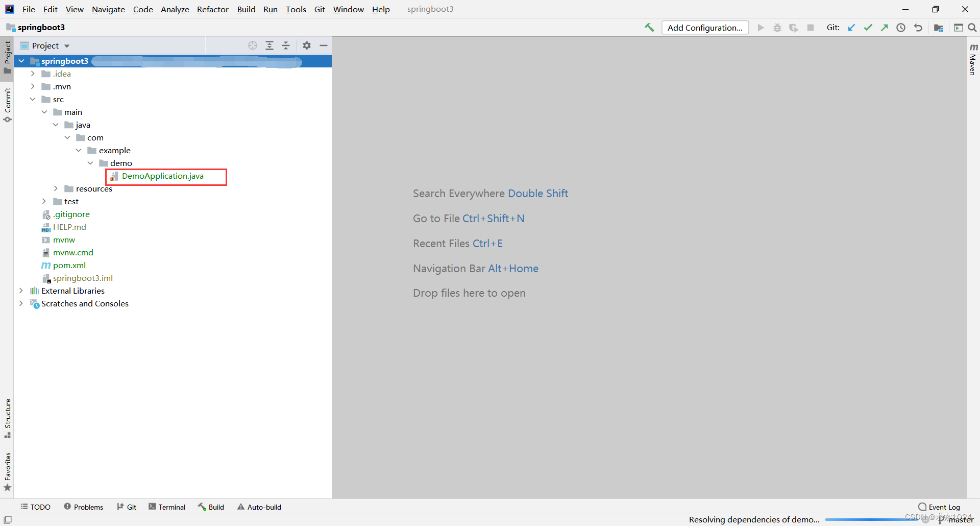
Task: Open the Favorites tool window
Action: click(8, 472)
